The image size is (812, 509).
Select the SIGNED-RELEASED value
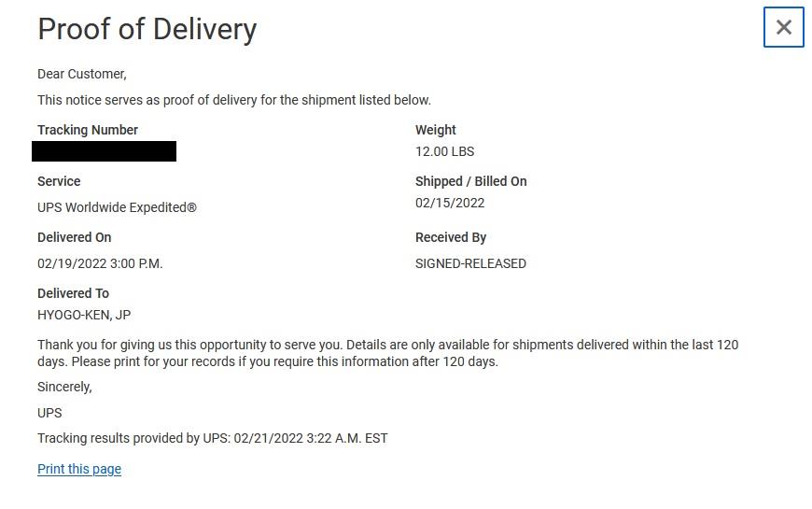[x=470, y=263]
